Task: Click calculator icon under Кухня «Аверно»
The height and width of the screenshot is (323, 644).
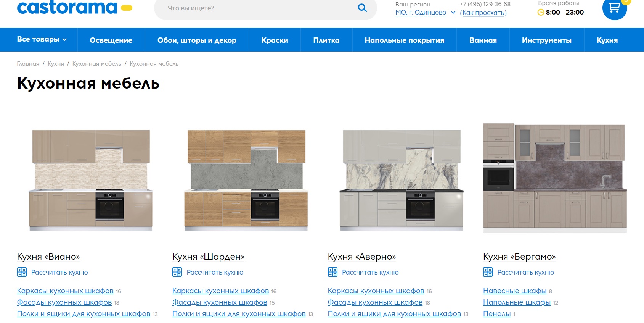Action: tap(332, 272)
